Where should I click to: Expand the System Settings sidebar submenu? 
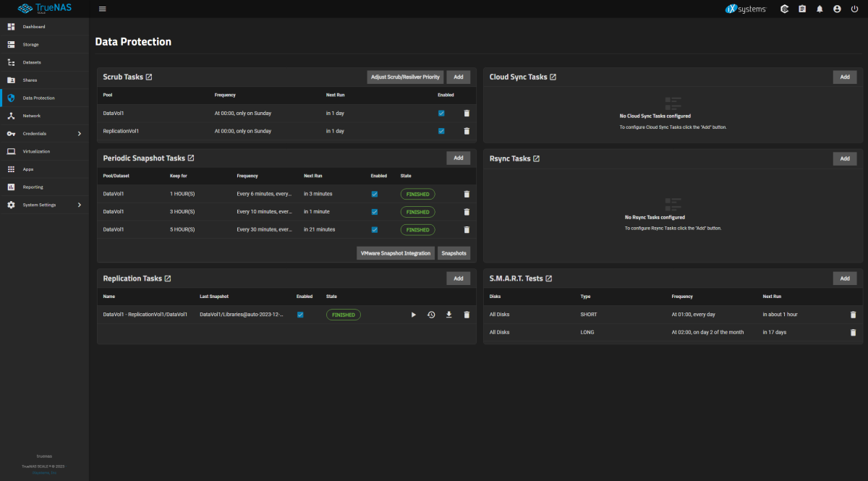coord(80,205)
